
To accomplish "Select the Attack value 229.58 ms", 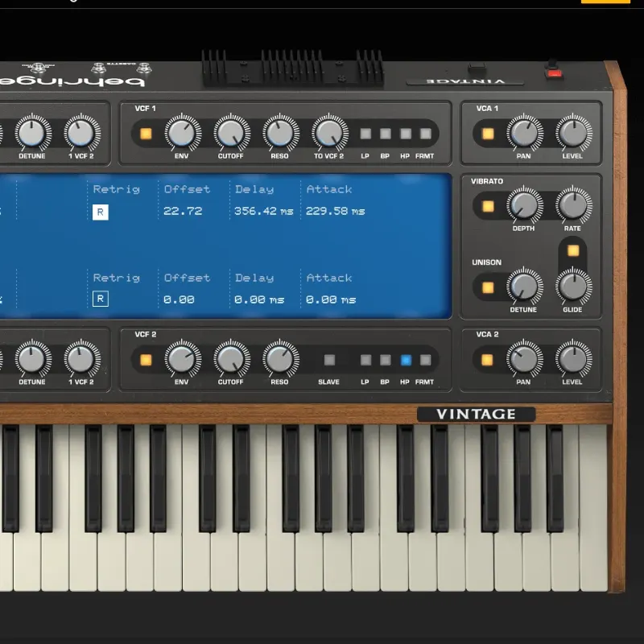I will pyautogui.click(x=335, y=211).
